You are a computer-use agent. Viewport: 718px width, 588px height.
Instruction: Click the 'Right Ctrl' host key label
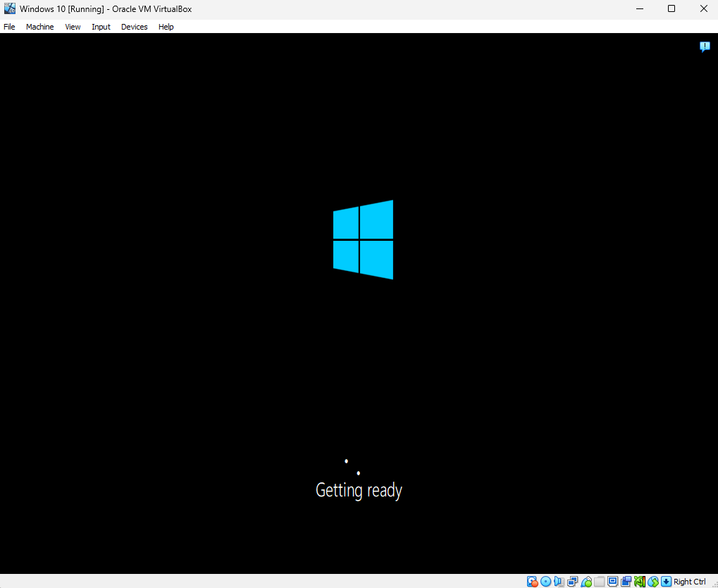coord(690,582)
